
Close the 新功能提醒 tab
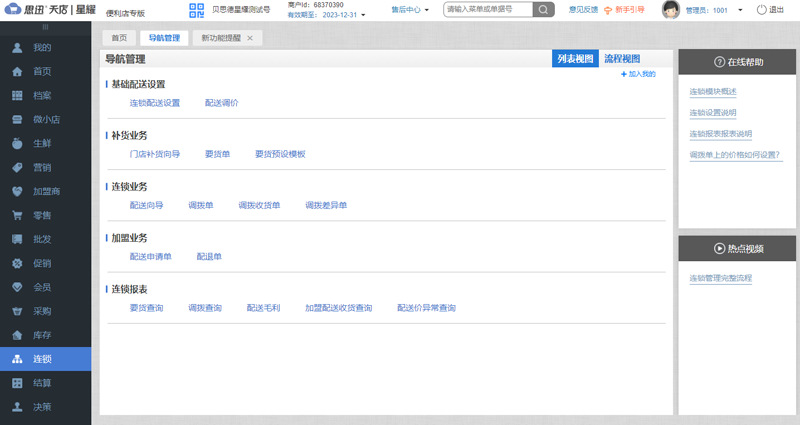[250, 38]
